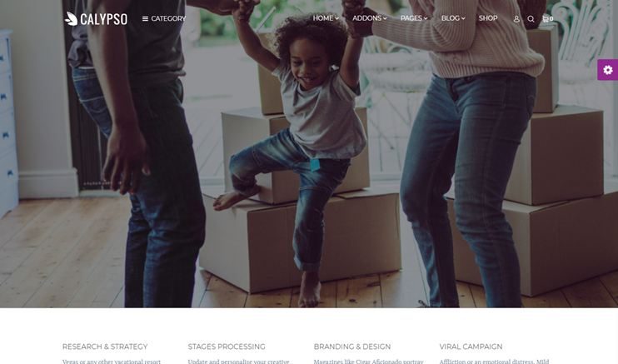Screen dimensions: 618x364
Task: Open the shopping cart icon
Action: [x=546, y=18]
